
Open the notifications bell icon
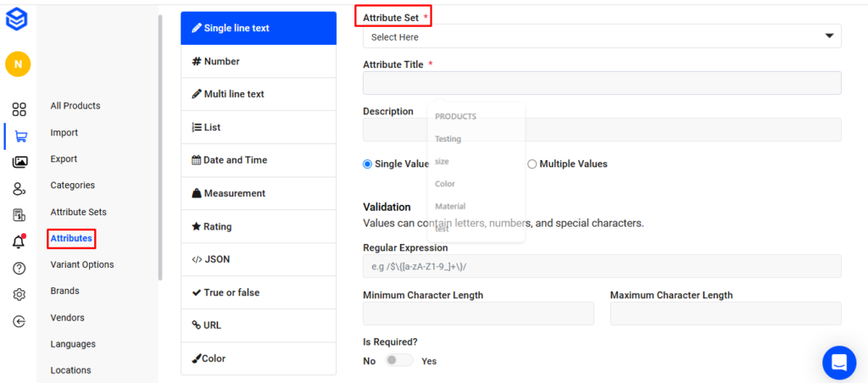19,242
